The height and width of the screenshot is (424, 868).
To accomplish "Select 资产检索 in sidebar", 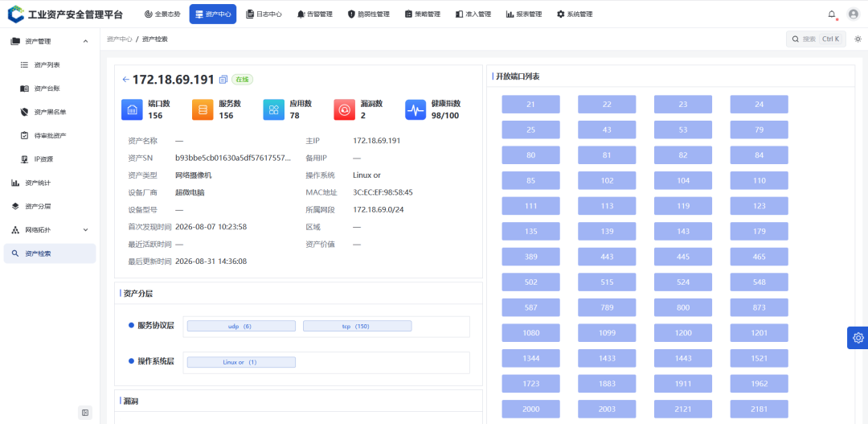I will point(50,253).
